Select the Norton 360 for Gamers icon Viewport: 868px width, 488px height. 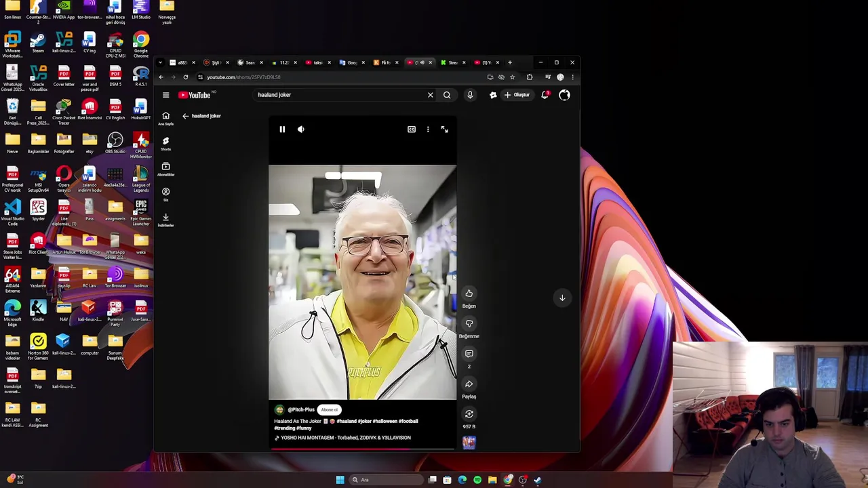(x=38, y=345)
